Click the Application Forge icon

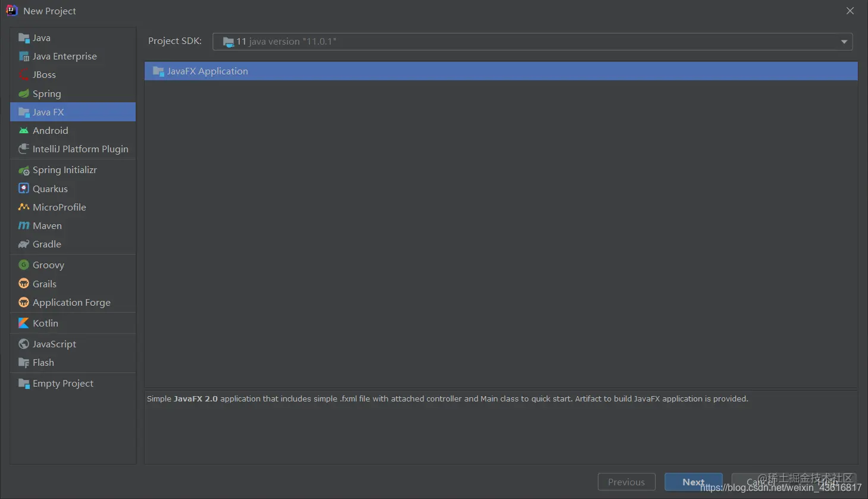coord(24,303)
